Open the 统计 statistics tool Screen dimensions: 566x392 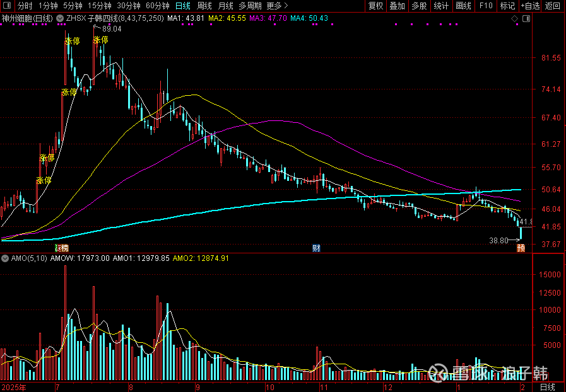coord(441,6)
